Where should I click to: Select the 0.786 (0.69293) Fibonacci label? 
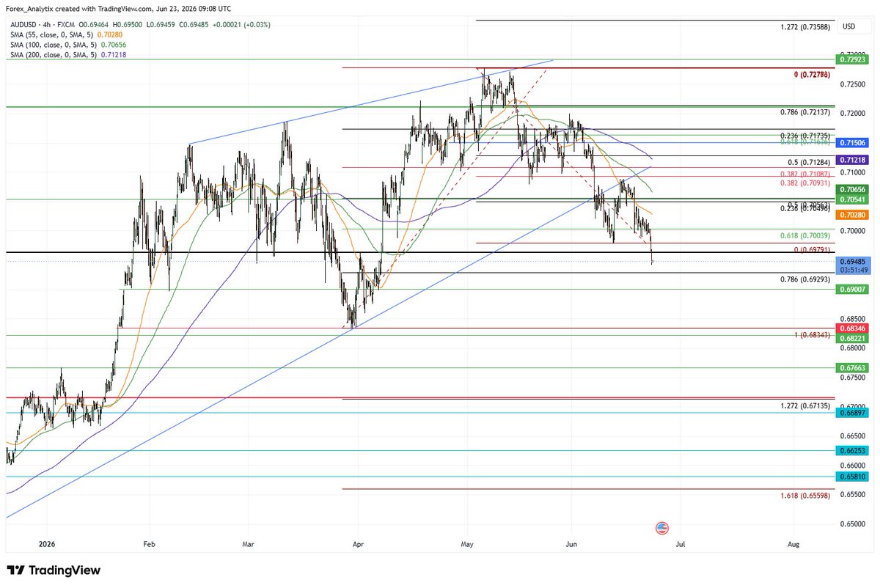click(804, 279)
